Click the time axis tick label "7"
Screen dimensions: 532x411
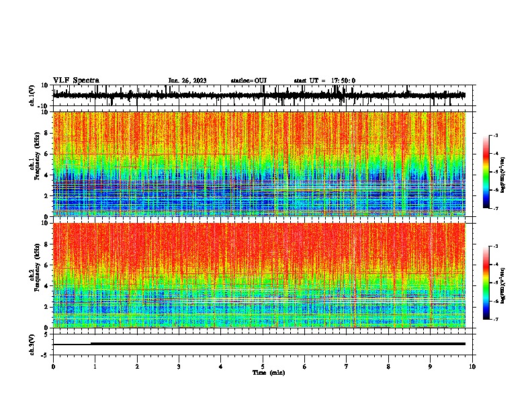[x=347, y=367]
